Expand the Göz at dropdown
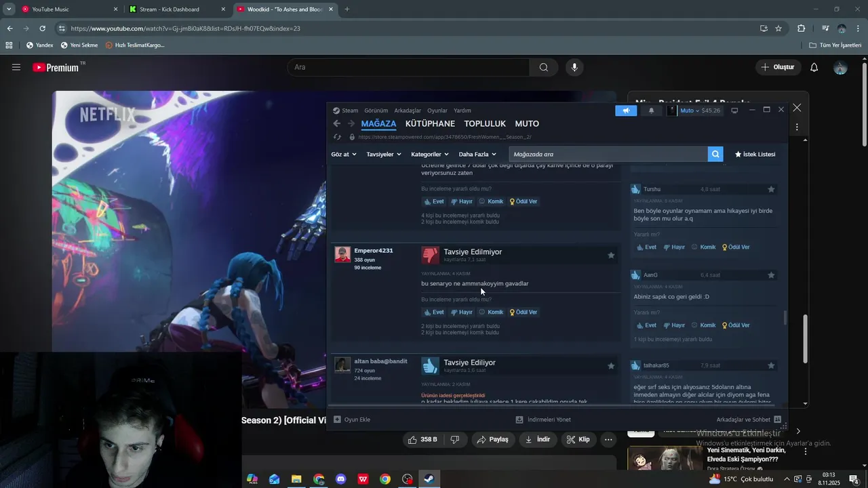Image resolution: width=868 pixels, height=488 pixels. pyautogui.click(x=344, y=155)
